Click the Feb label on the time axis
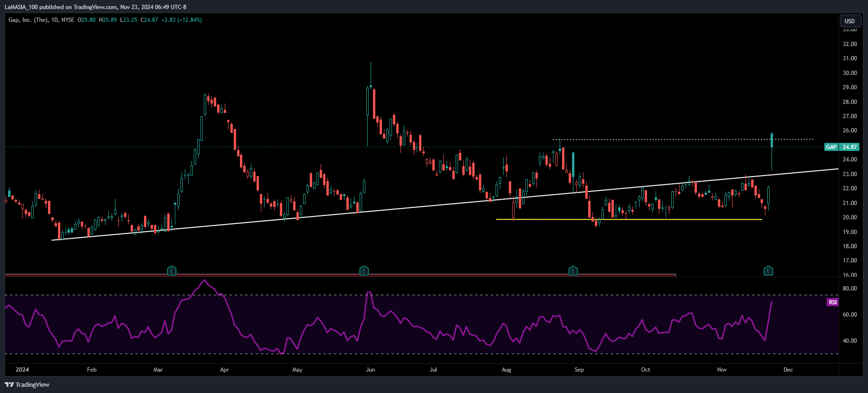 point(92,370)
